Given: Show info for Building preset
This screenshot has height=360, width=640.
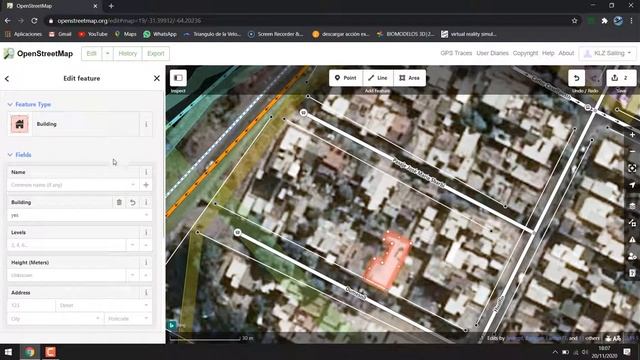Looking at the screenshot, I should click(x=146, y=124).
